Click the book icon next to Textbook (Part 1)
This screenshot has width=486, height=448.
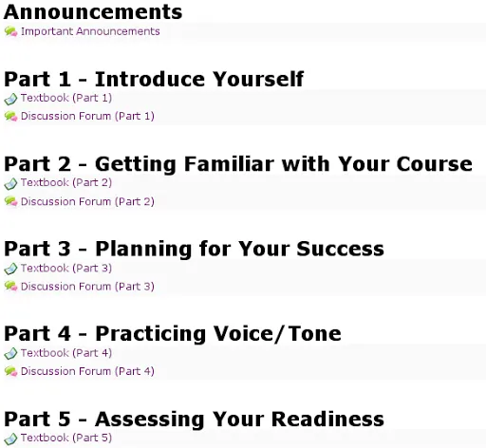[x=10, y=99]
